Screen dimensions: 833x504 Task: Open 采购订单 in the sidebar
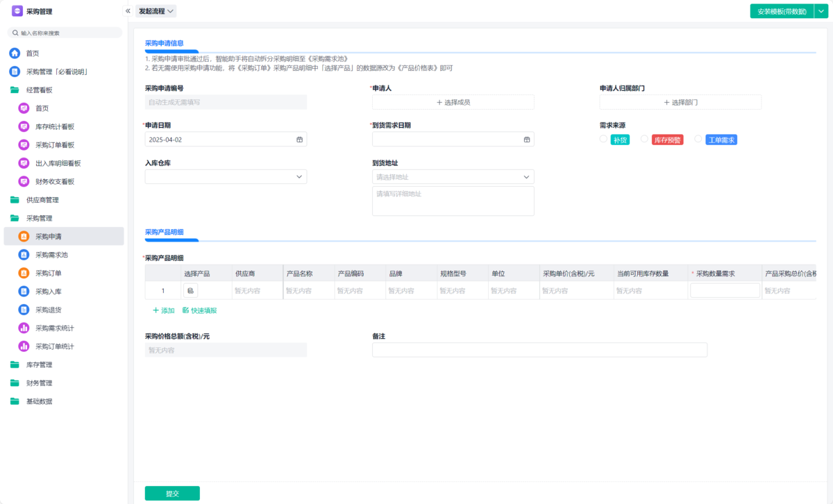(49, 274)
